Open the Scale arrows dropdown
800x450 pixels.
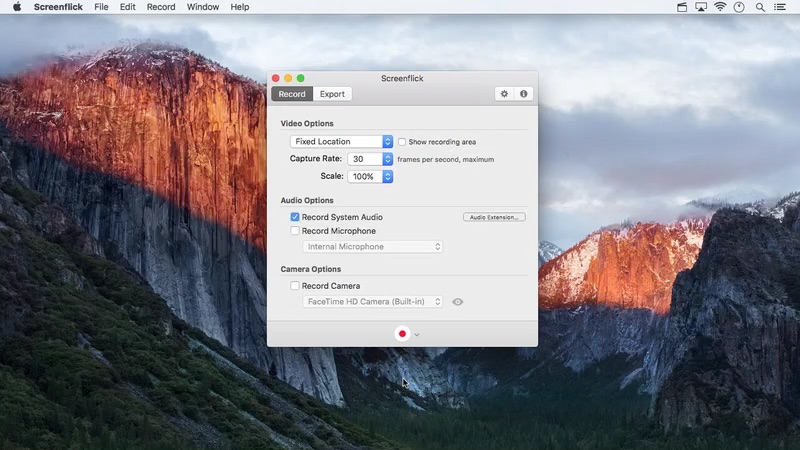coord(388,177)
